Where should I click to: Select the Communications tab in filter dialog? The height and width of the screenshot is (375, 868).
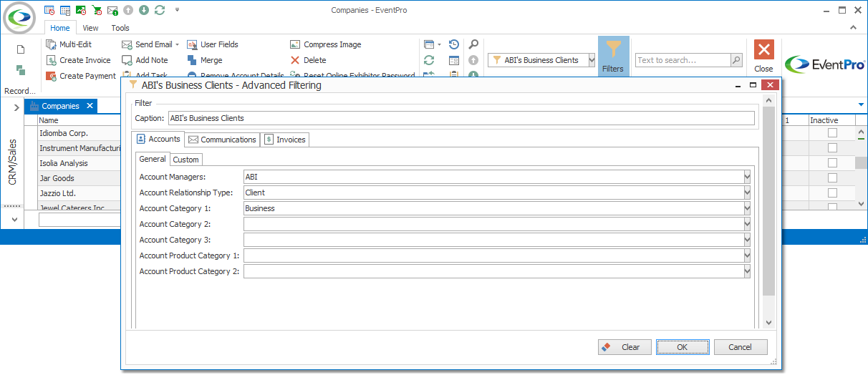pos(222,140)
